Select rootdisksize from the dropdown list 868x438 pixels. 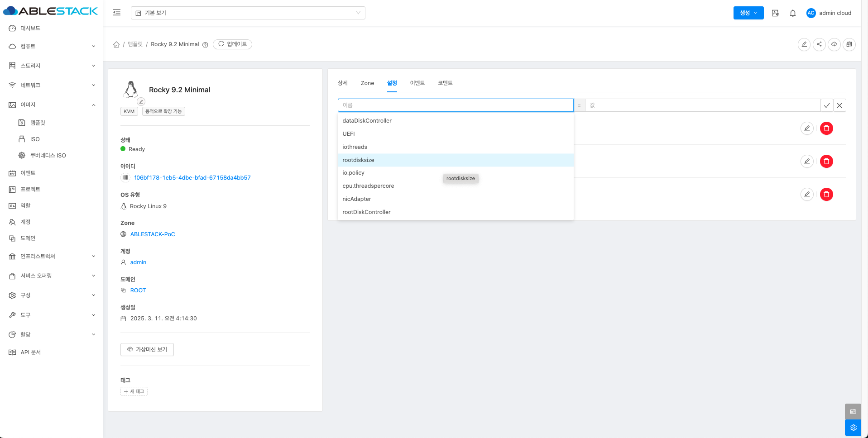pyautogui.click(x=358, y=160)
